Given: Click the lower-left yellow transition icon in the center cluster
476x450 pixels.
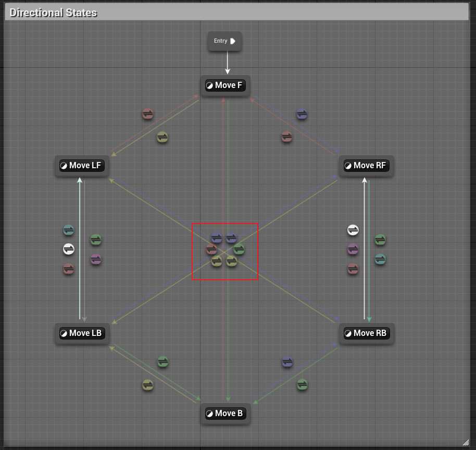Looking at the screenshot, I should [217, 261].
